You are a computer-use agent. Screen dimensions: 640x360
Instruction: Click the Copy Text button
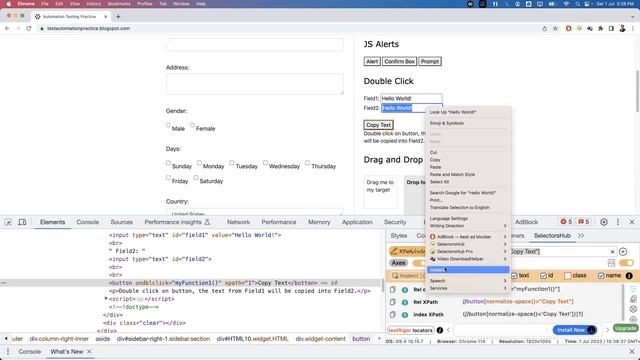[x=378, y=125]
